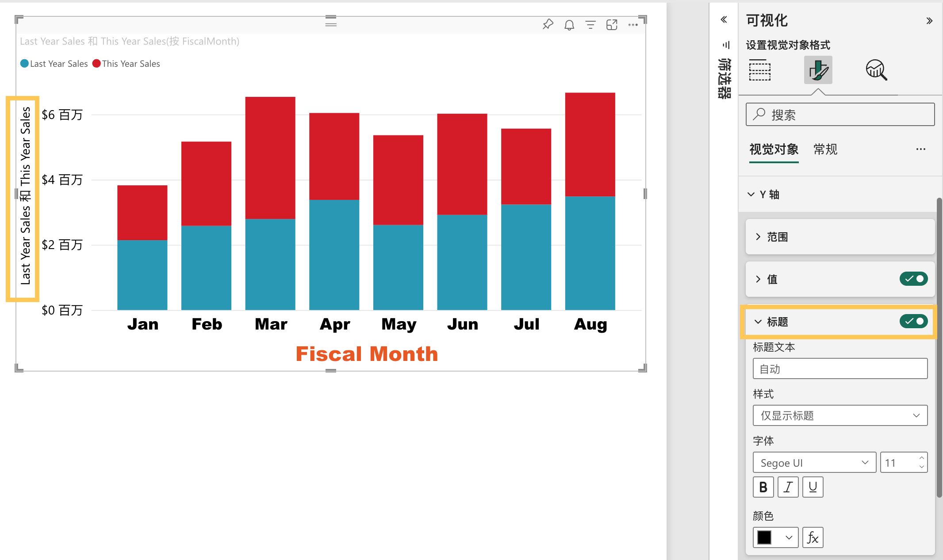
Task: Open the ellipsis menu beside 常规
Action: 920,150
